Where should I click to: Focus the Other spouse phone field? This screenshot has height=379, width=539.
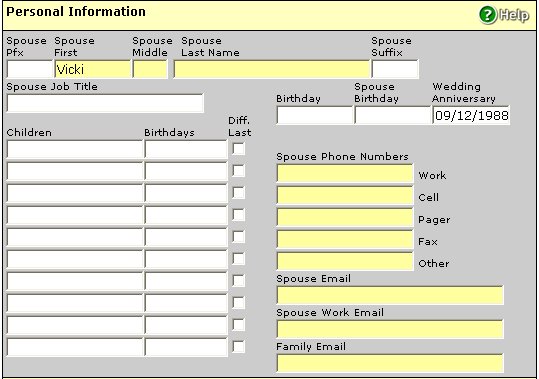point(345,261)
